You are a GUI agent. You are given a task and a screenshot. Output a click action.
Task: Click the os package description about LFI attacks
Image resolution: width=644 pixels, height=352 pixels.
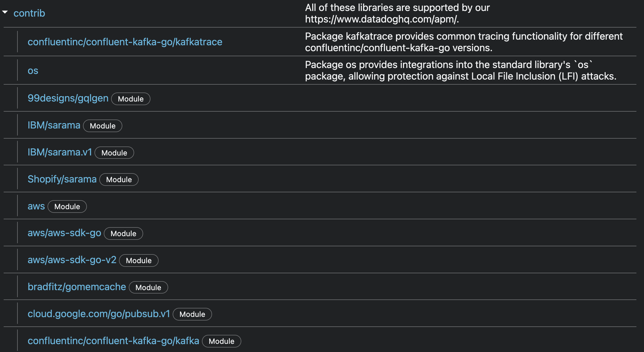[461, 71]
